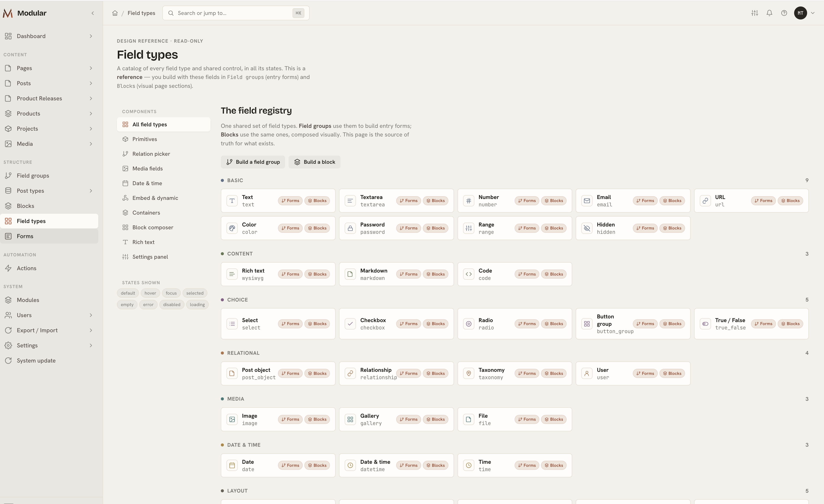
Task: Go to Block composer component
Action: pyautogui.click(x=163, y=227)
